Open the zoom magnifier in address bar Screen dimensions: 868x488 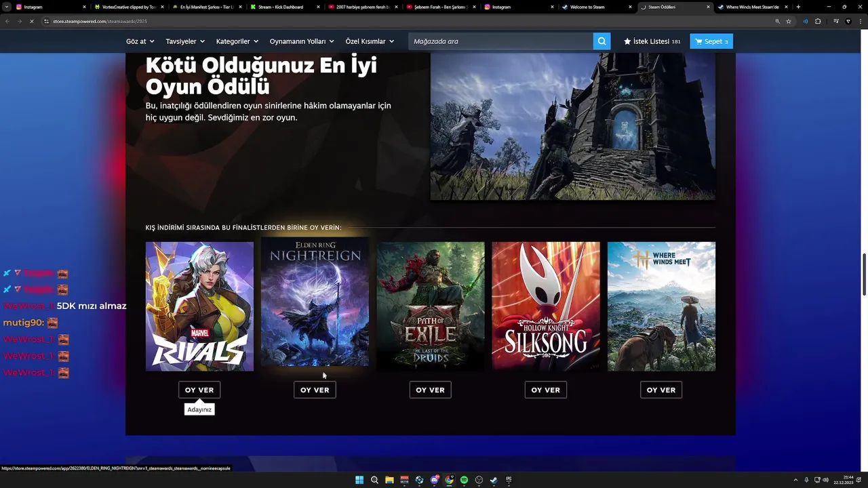click(x=777, y=21)
